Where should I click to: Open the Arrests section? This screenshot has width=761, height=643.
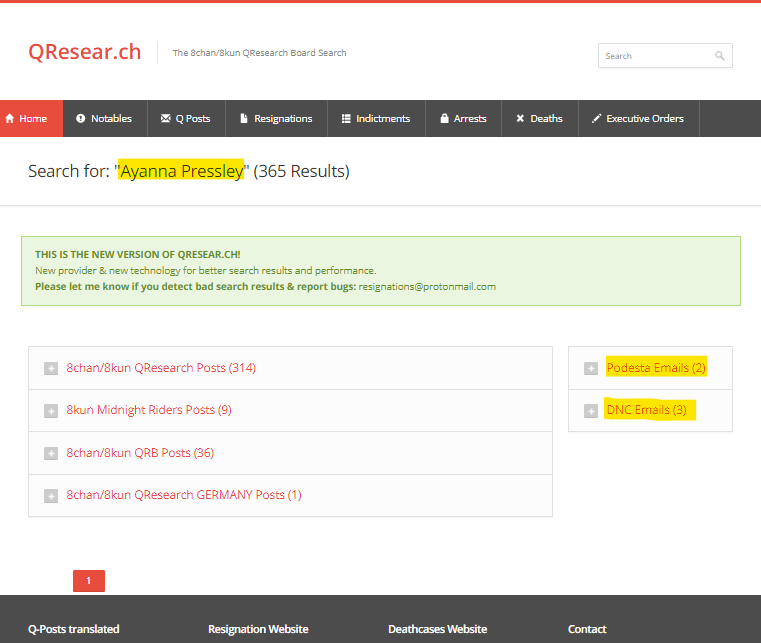click(x=463, y=118)
